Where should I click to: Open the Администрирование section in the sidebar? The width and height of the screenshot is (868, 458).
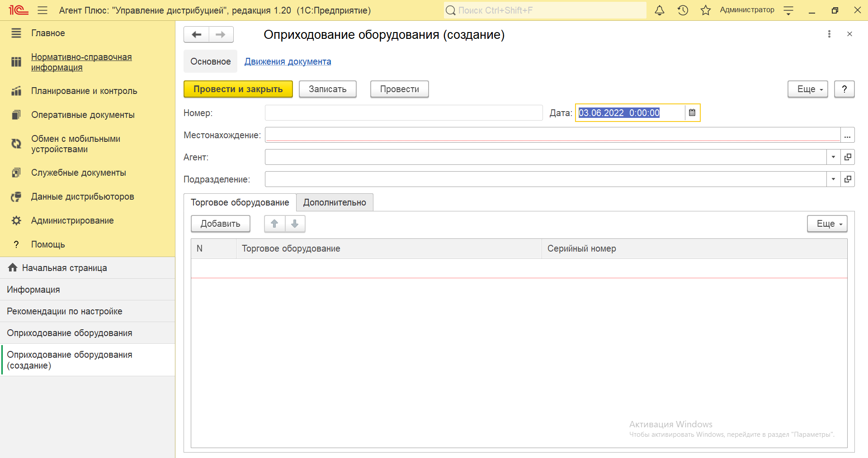[x=72, y=220]
